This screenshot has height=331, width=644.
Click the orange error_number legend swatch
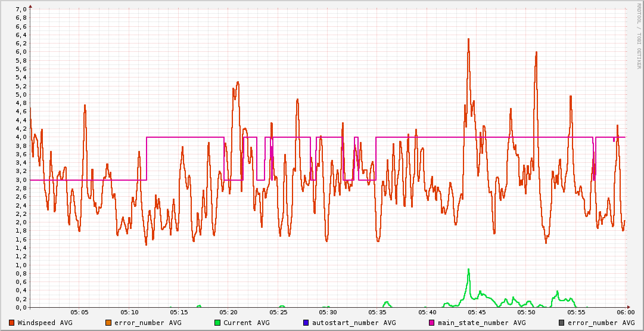108,323
